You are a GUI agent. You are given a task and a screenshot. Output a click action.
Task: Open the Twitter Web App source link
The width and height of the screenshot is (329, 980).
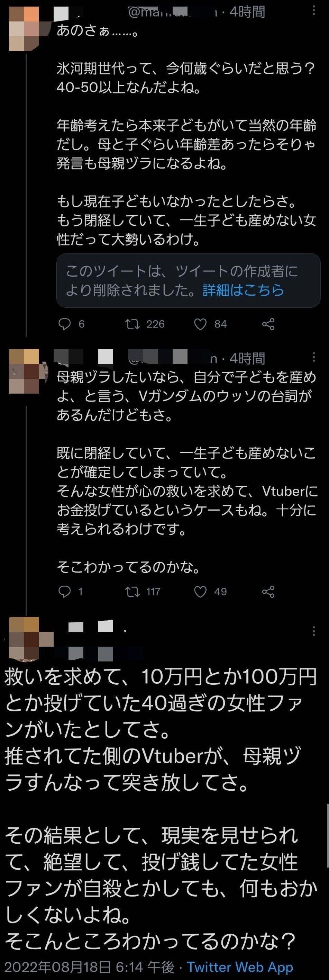[x=240, y=967]
